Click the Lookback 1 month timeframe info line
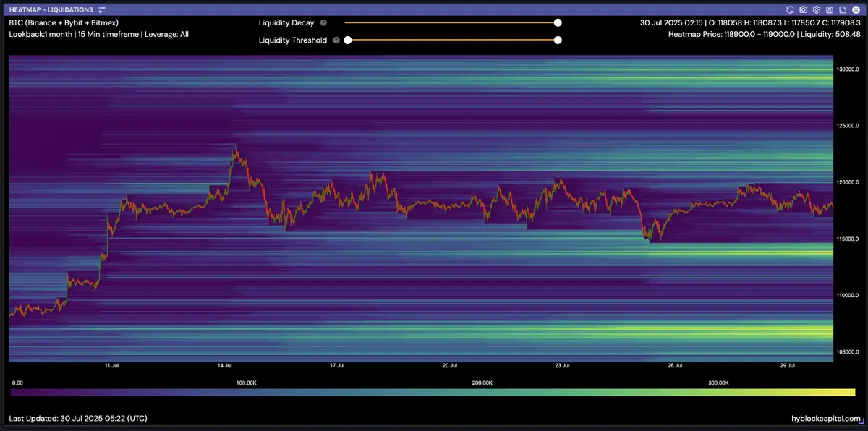 pos(98,34)
